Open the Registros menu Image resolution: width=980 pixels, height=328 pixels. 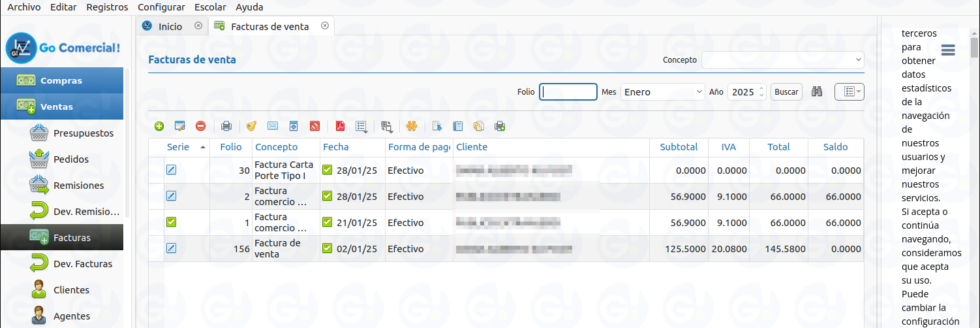coord(107,7)
